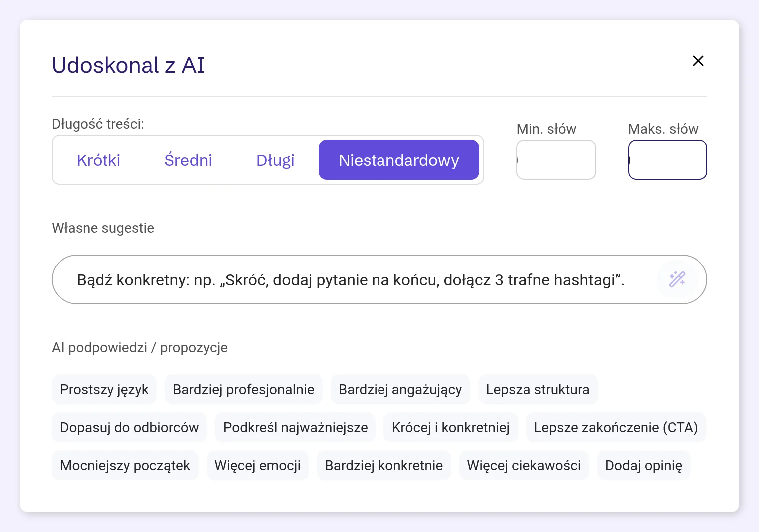Pick the Więcej emocji suggestion
This screenshot has height=532, width=759.
[258, 465]
